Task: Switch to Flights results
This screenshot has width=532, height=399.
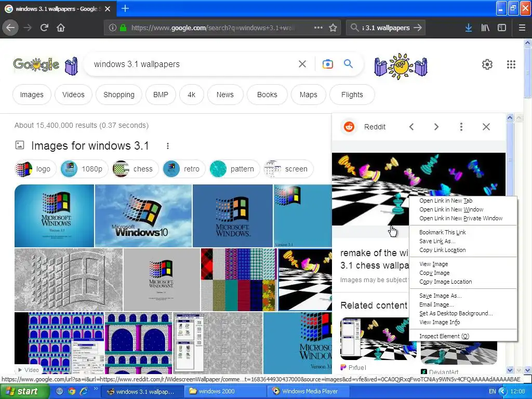Action: (352, 95)
